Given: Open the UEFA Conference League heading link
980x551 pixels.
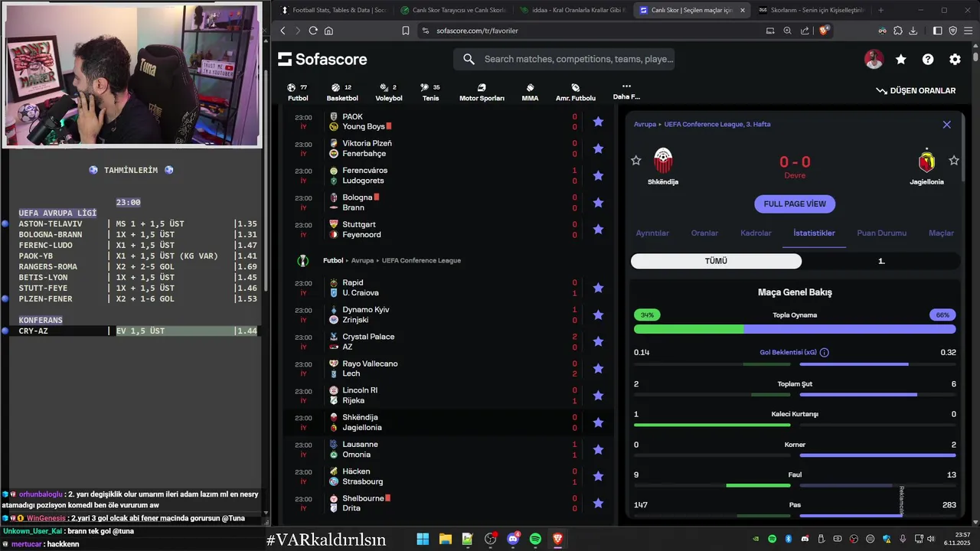Looking at the screenshot, I should pos(420,261).
